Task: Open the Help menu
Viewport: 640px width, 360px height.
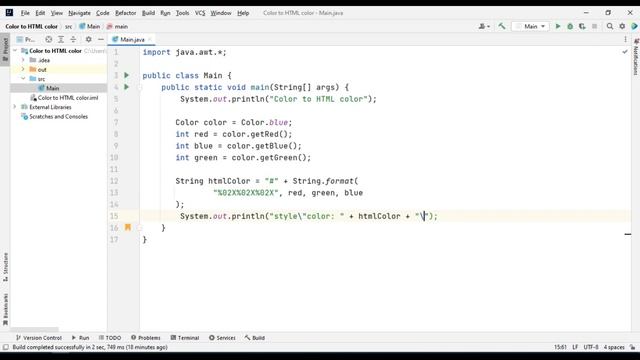Action: (x=243, y=13)
